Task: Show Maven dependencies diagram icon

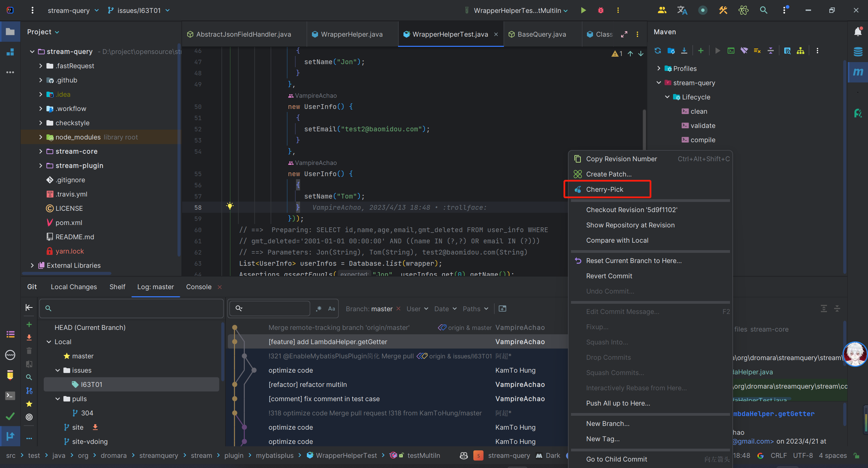Action: [801, 51]
